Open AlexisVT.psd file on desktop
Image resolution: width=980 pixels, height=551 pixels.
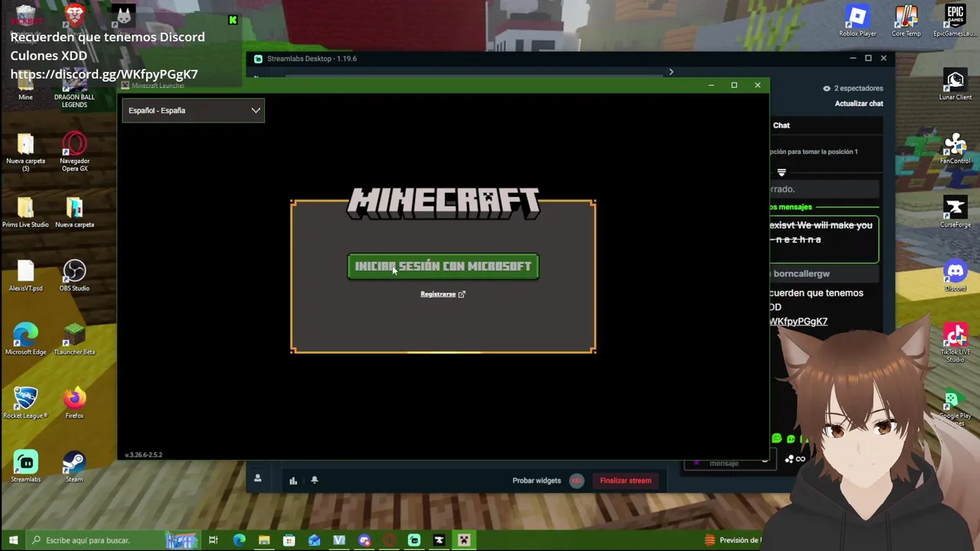coord(25,275)
